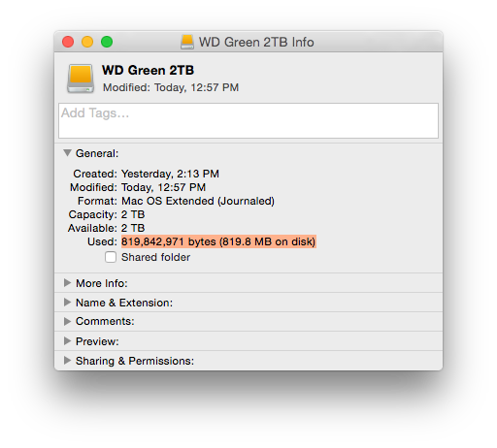Screen dimensions: 497x448
Task: Collapse the General section triangle
Action: click(67, 153)
